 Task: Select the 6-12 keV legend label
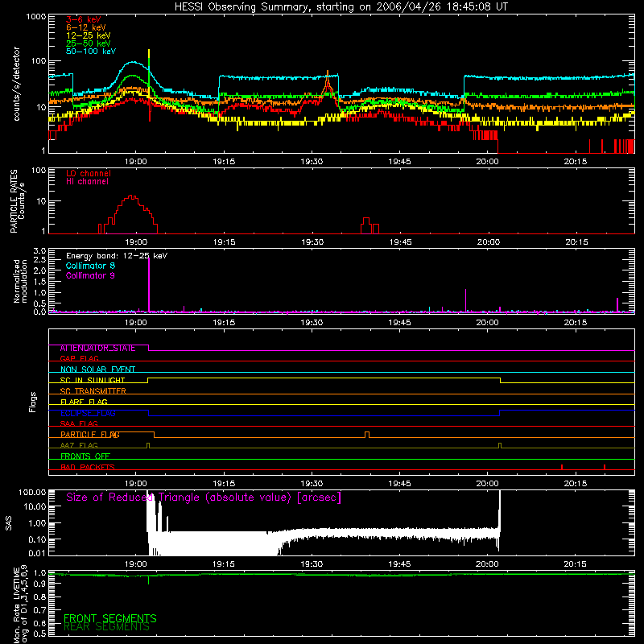86,27
